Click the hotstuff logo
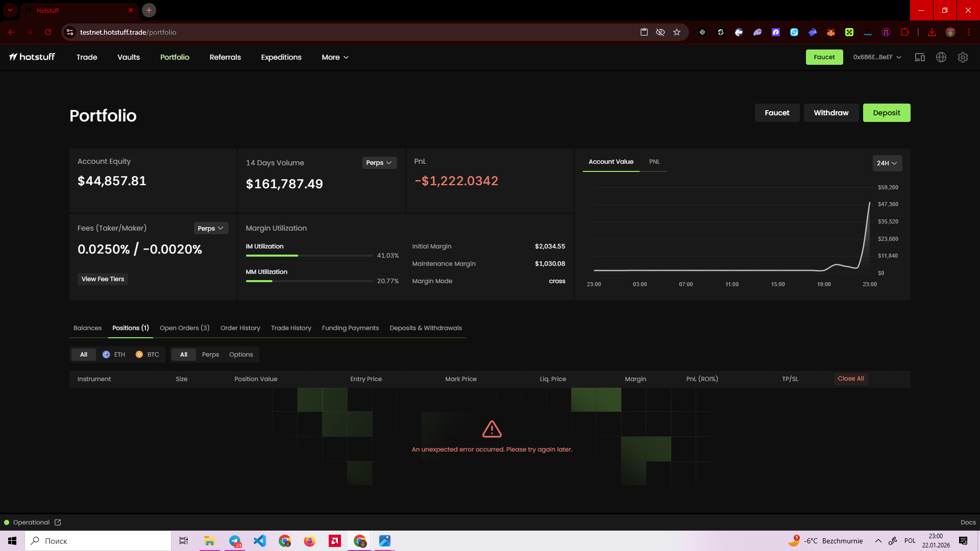 [32, 57]
